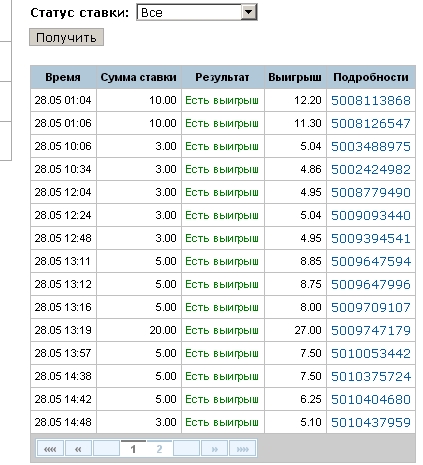423x465 pixels.
Task: Click the winnings value 4.86
Action: click(x=311, y=169)
